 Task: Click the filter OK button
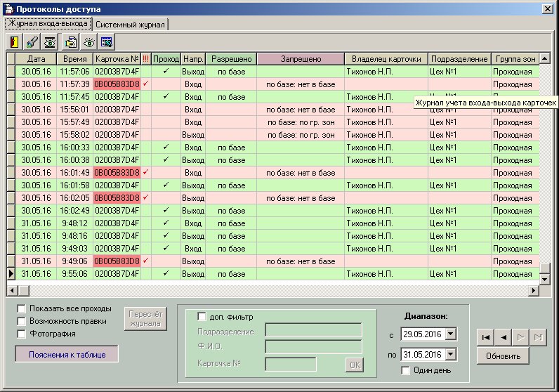[355, 365]
